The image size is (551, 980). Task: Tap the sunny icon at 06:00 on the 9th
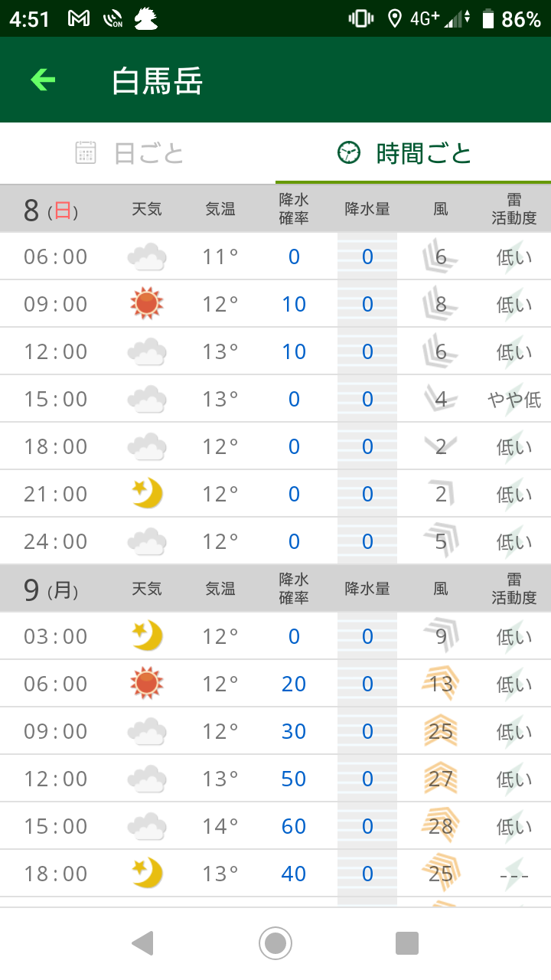coord(146,684)
